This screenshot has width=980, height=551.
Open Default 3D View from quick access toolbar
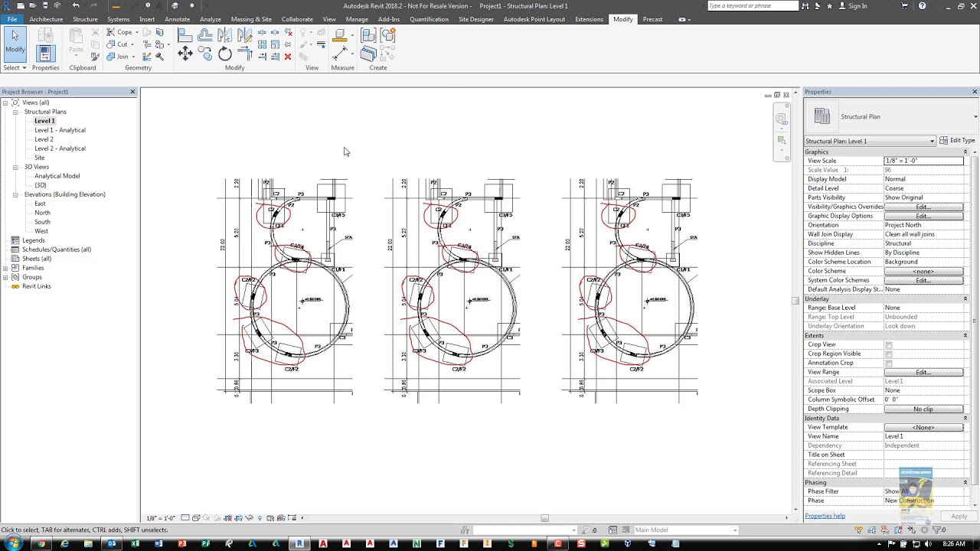click(x=175, y=5)
